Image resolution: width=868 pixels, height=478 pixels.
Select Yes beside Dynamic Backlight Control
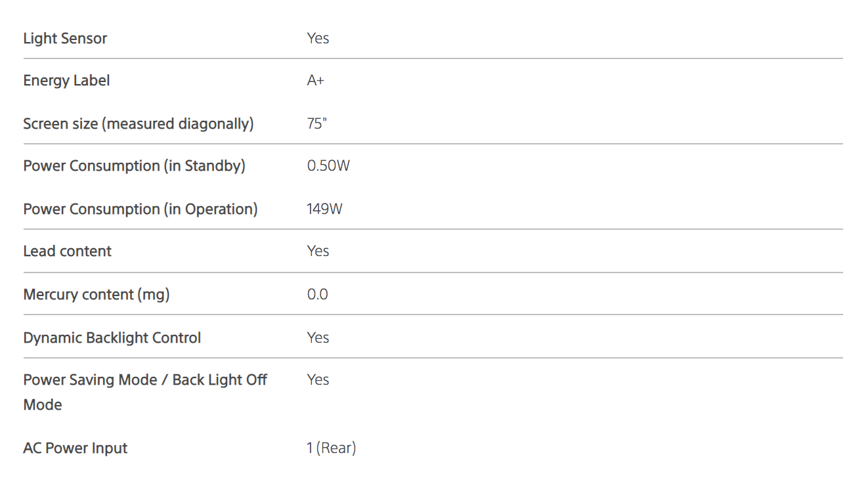click(318, 337)
